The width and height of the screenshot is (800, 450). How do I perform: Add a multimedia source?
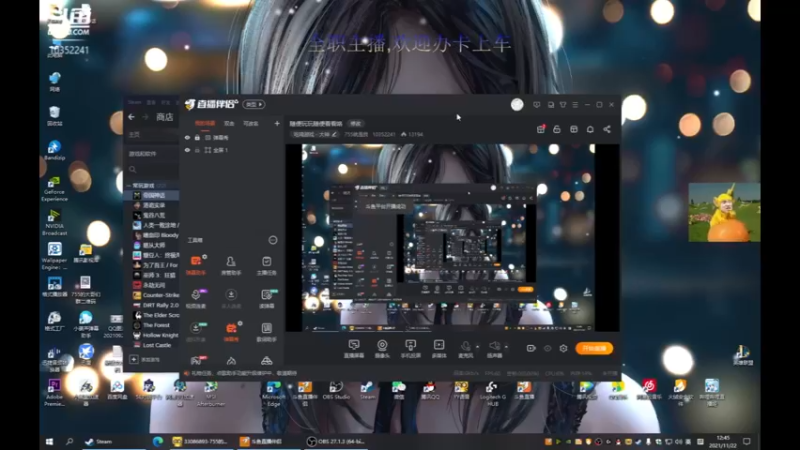pos(439,348)
